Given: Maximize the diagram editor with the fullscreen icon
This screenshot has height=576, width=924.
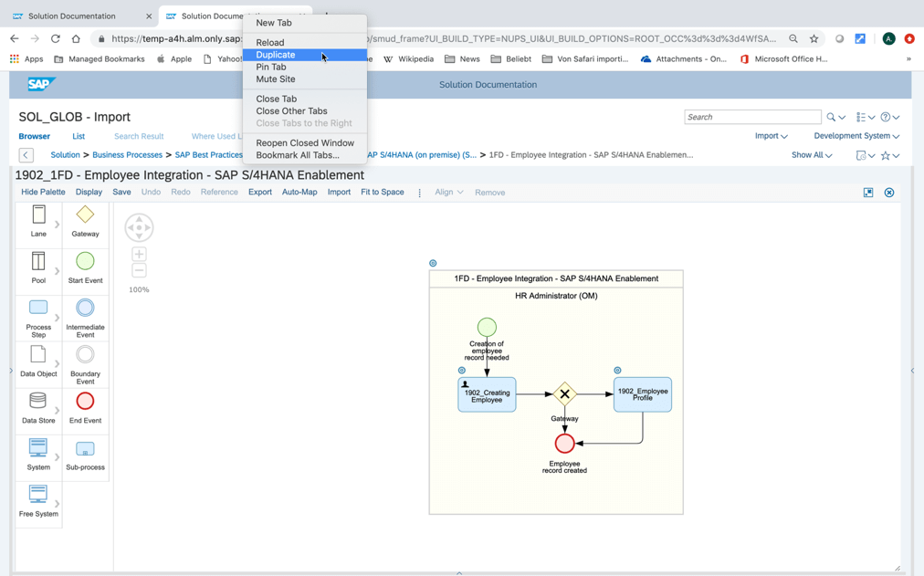Looking at the screenshot, I should (x=868, y=193).
